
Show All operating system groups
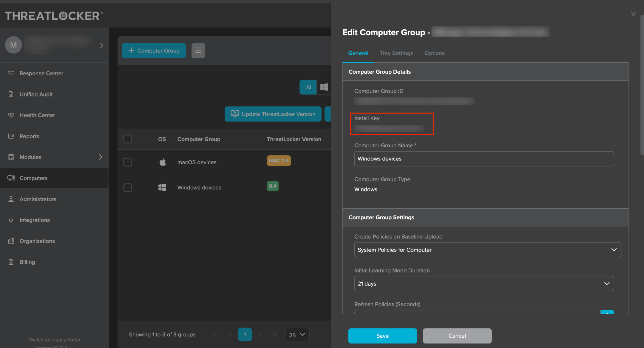coord(308,87)
